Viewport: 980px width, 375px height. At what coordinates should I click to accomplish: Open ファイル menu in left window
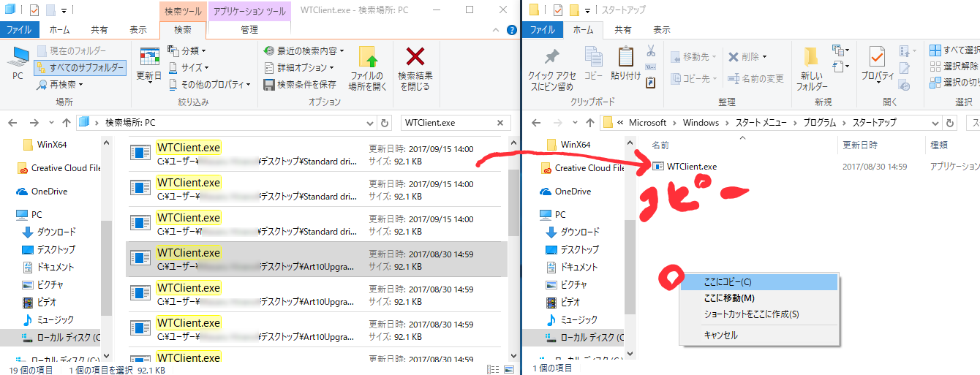click(x=20, y=30)
